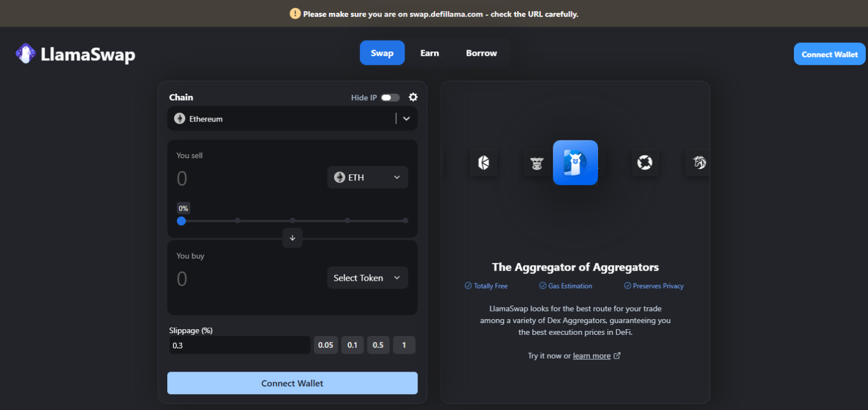Click the LlamaSwap brand name text
The image size is (868, 410).
point(88,54)
